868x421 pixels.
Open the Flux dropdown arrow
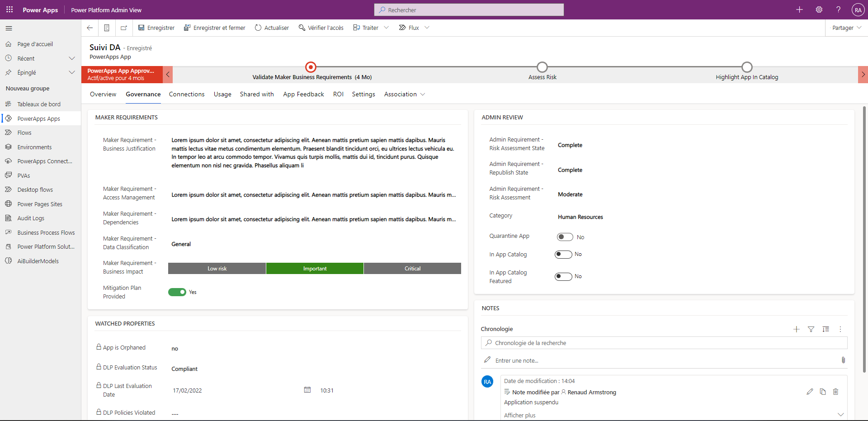point(427,28)
